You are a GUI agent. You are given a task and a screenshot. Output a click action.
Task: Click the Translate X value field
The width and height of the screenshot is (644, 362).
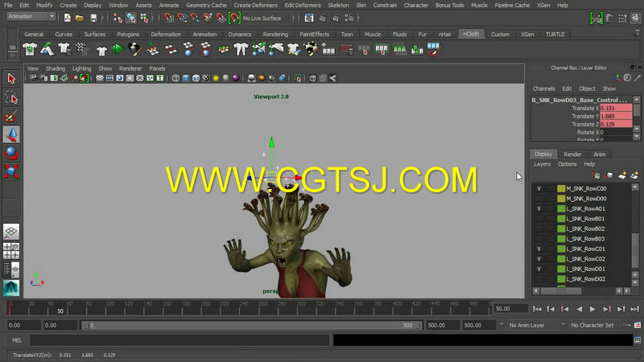click(616, 109)
